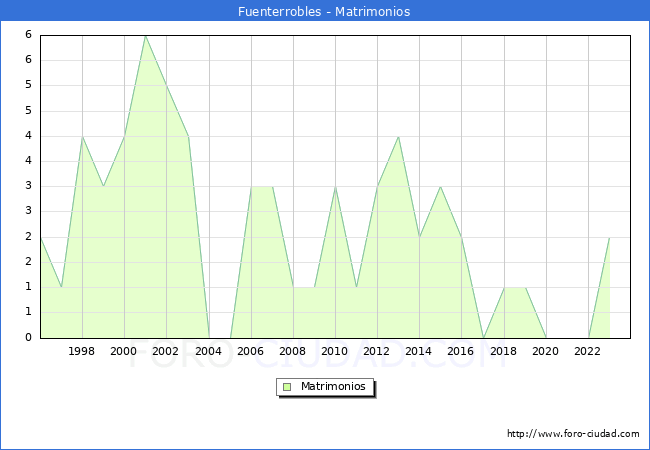Open the foro-ciudad.com link
The image size is (650, 450).
click(x=573, y=434)
